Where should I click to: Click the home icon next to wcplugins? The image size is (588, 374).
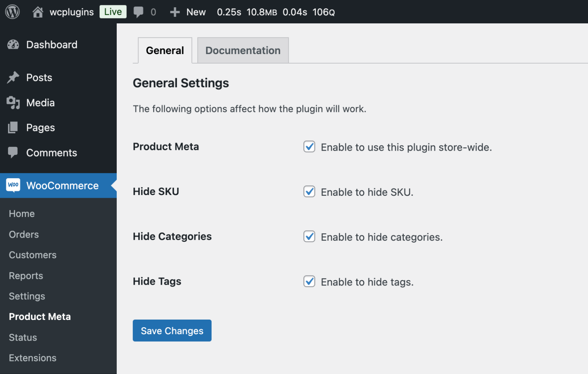coord(37,11)
